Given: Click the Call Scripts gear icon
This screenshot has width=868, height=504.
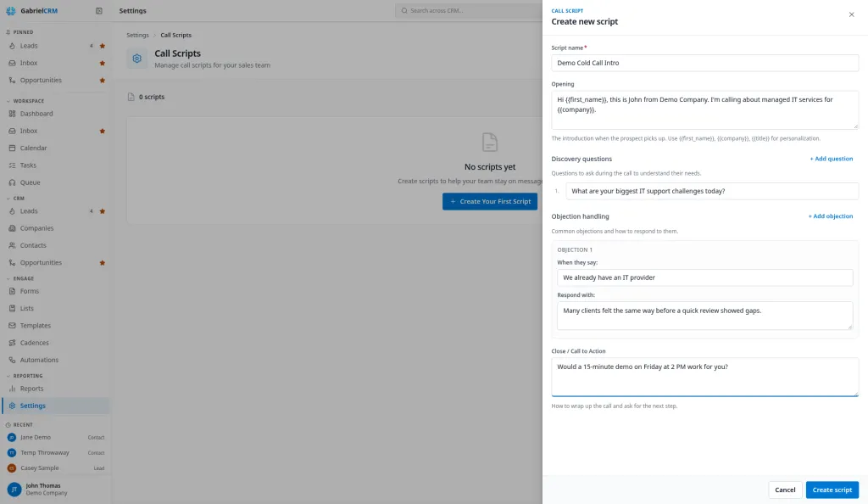Looking at the screenshot, I should tap(136, 59).
